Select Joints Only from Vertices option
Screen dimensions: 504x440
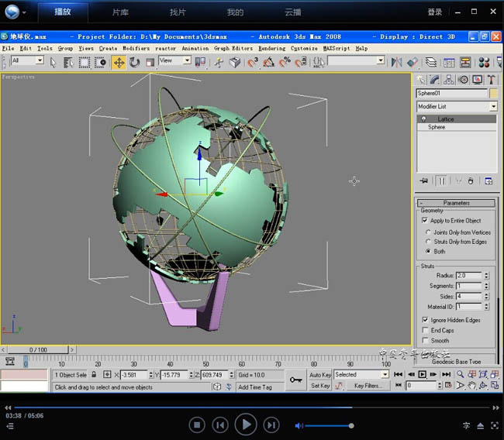click(428, 232)
